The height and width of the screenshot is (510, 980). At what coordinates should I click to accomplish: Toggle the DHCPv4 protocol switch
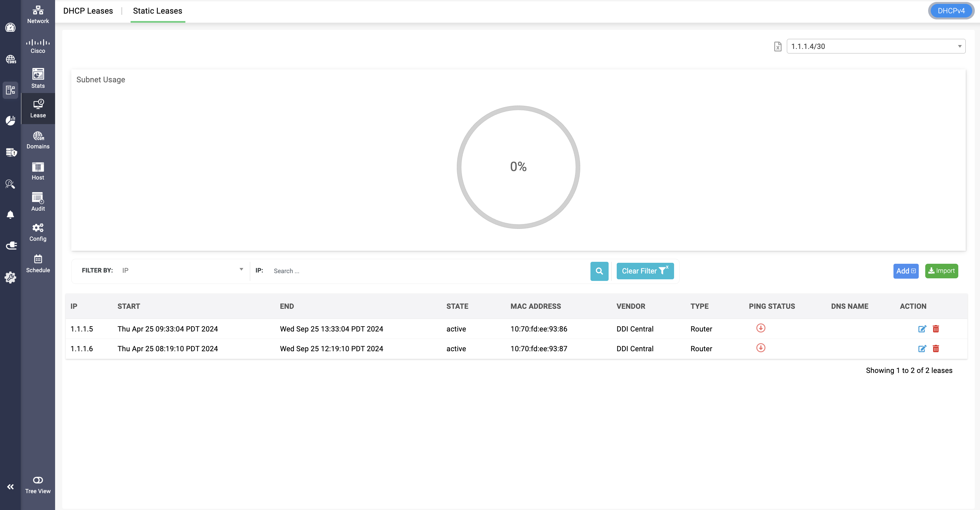tap(951, 11)
